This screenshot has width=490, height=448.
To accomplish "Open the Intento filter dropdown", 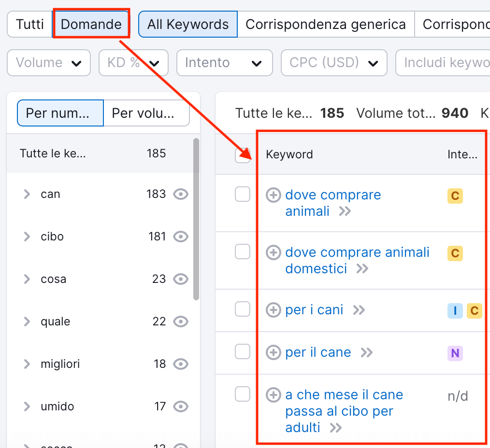I will (224, 63).
